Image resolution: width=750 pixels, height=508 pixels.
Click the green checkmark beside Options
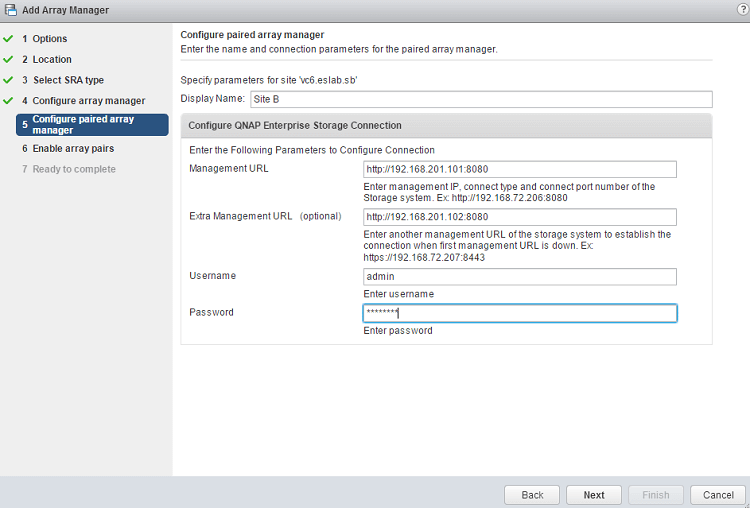tap(8, 39)
